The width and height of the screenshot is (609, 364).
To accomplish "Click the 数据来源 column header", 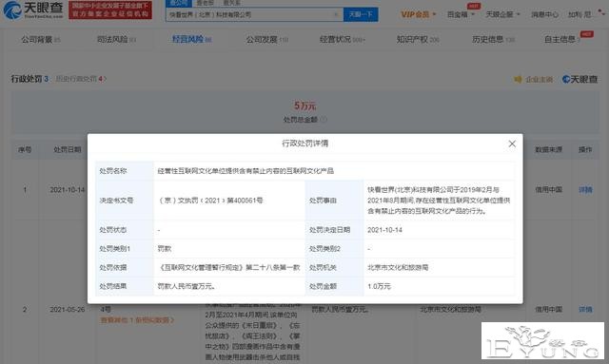I will (x=548, y=149).
